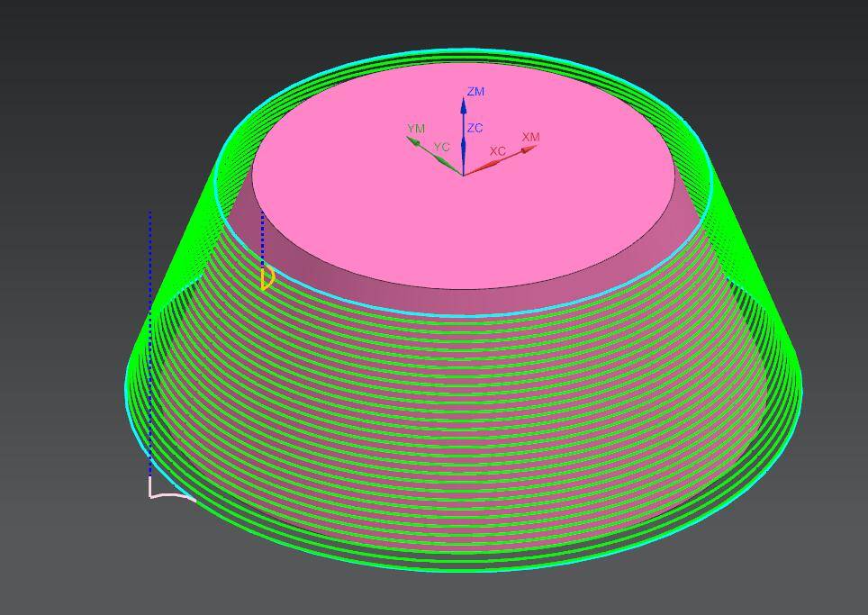This screenshot has height=615, width=868.
Task: Select the yellow engage arc marker
Action: coord(267,278)
